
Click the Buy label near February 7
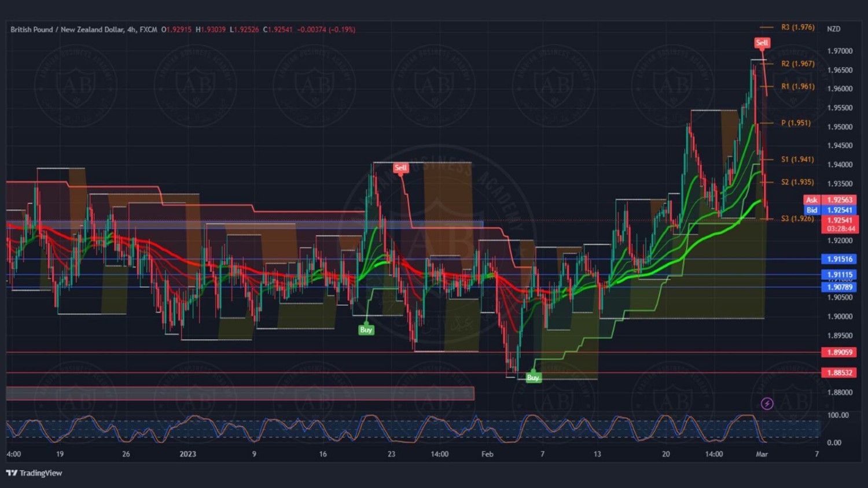pos(533,377)
